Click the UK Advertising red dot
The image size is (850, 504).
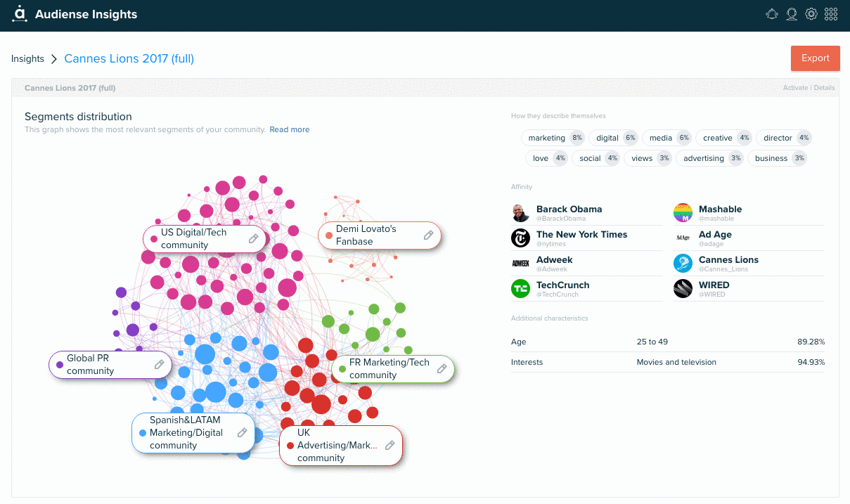[x=290, y=446]
